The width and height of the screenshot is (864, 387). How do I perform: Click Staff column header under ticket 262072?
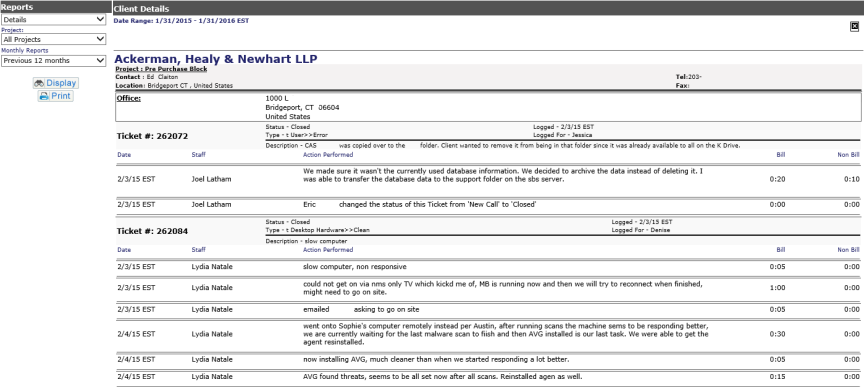coord(198,155)
